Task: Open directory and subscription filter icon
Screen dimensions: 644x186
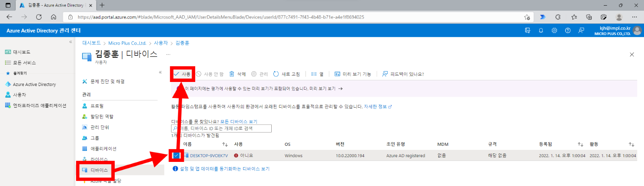Action: tap(527, 31)
